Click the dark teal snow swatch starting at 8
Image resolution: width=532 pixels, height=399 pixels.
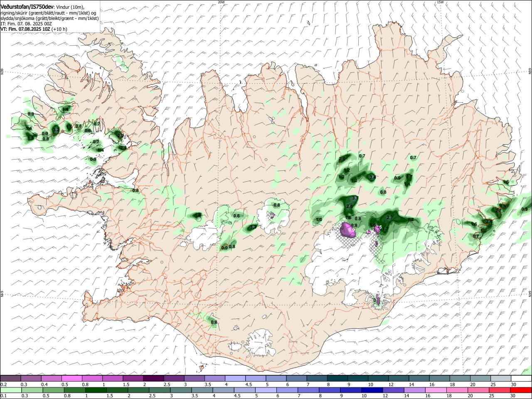[x=337, y=378]
